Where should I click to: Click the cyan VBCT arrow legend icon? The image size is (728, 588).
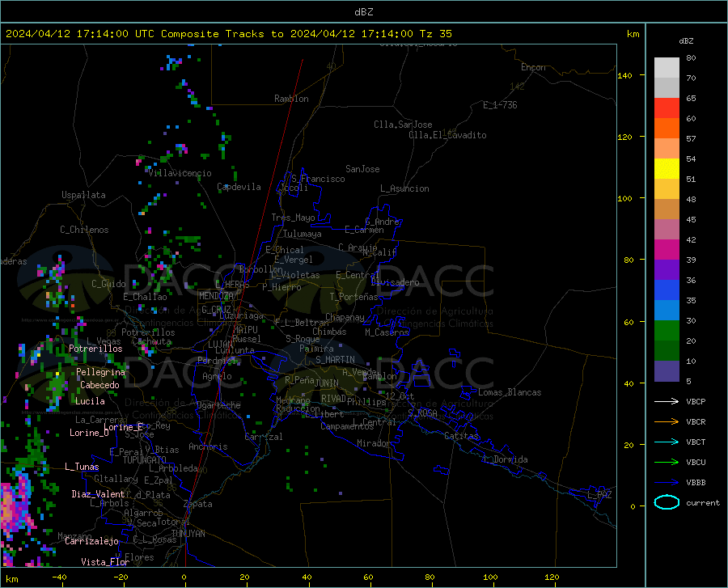(x=667, y=442)
